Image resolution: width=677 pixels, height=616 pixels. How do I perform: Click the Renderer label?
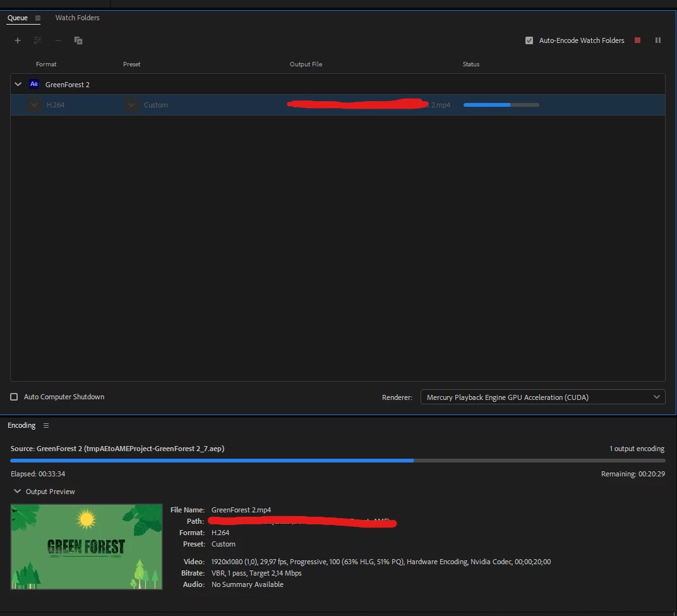(397, 397)
